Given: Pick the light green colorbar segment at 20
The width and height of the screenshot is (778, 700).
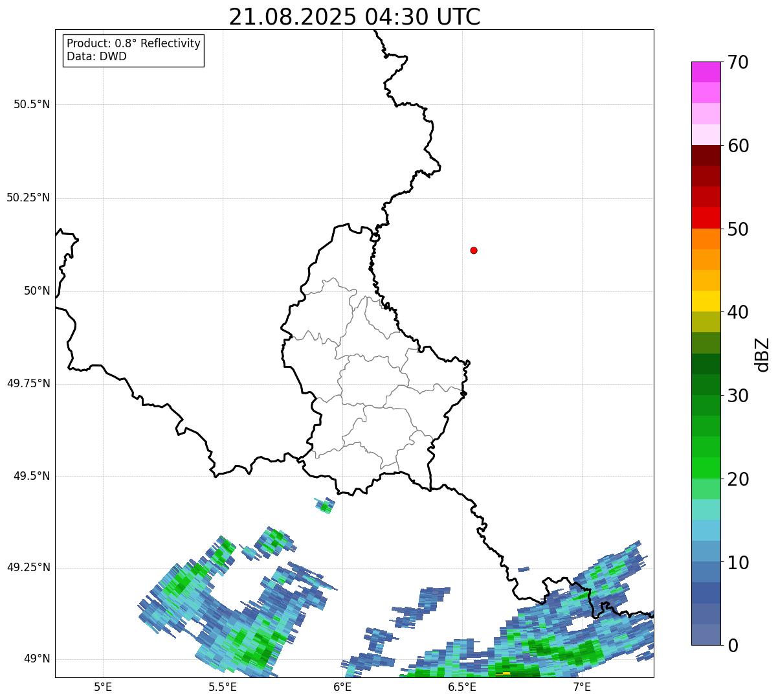Looking at the screenshot, I should tap(706, 489).
